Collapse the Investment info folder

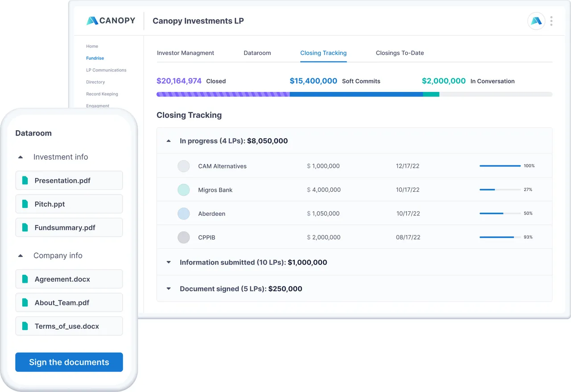[x=21, y=157]
